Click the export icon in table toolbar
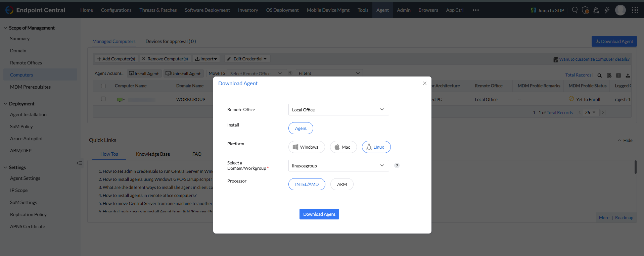This screenshot has width=644, height=256. click(628, 75)
